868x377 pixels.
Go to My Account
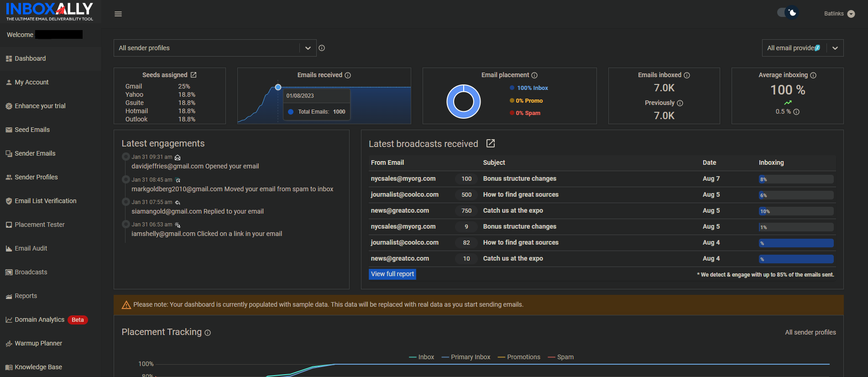click(x=51, y=82)
